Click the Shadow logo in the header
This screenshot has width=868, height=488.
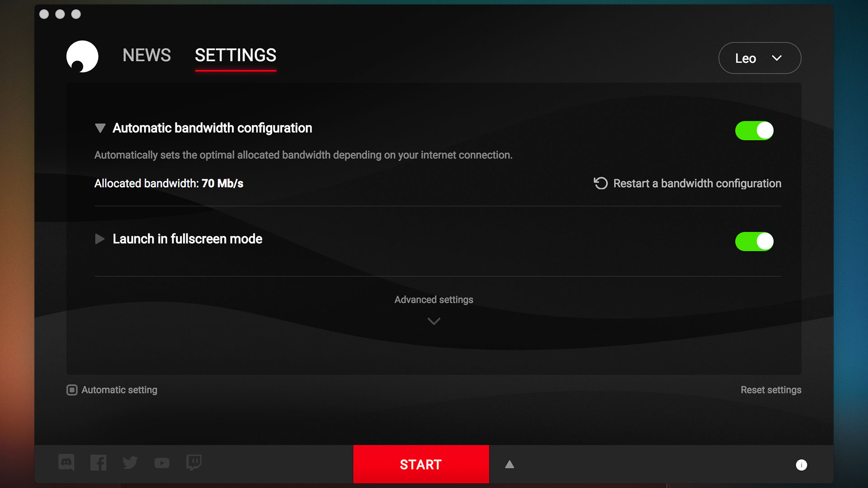(82, 56)
